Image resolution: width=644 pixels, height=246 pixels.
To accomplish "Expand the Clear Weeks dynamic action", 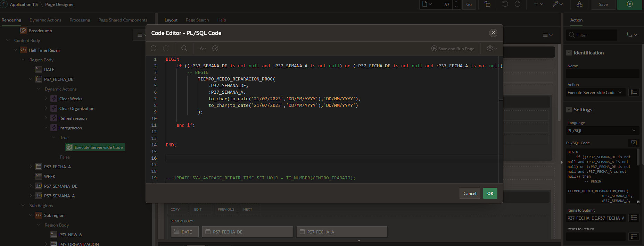I will [46, 99].
